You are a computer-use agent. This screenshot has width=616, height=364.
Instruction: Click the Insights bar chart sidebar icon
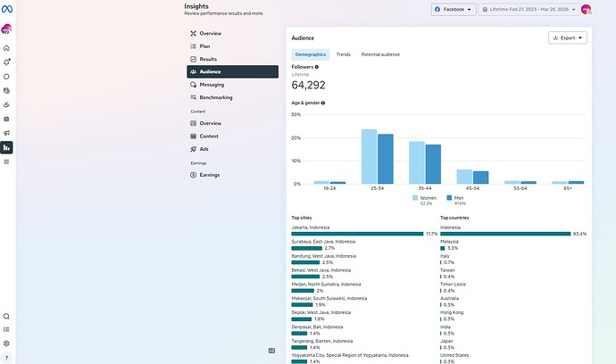[7, 147]
